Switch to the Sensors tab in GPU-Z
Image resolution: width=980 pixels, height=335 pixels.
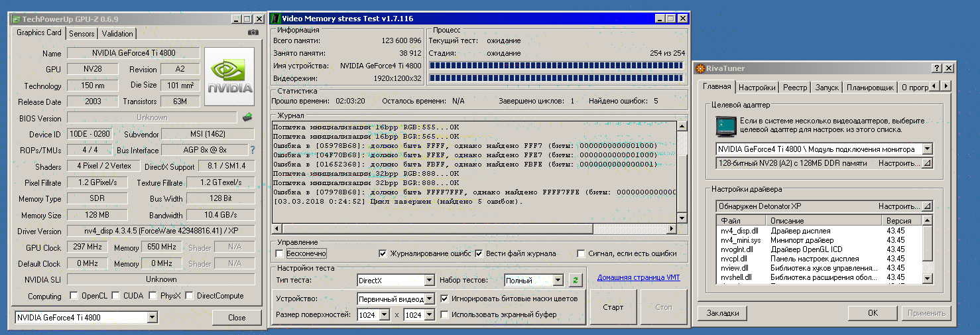82,33
